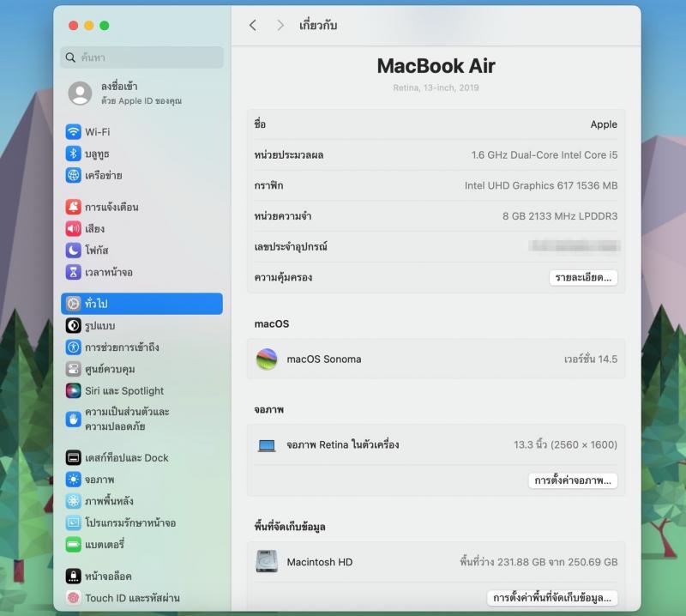686x616 pixels.
Task: Click the blurred serial number value
Action: click(x=575, y=246)
